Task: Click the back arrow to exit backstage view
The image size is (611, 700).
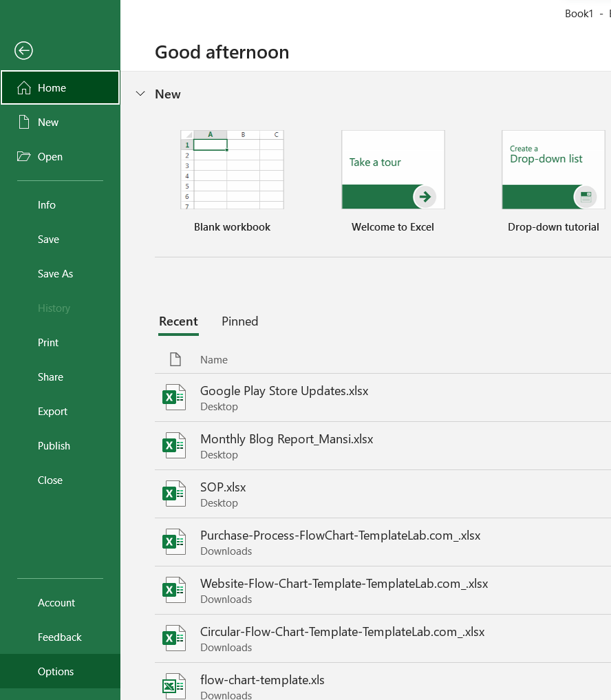Action: point(23,50)
